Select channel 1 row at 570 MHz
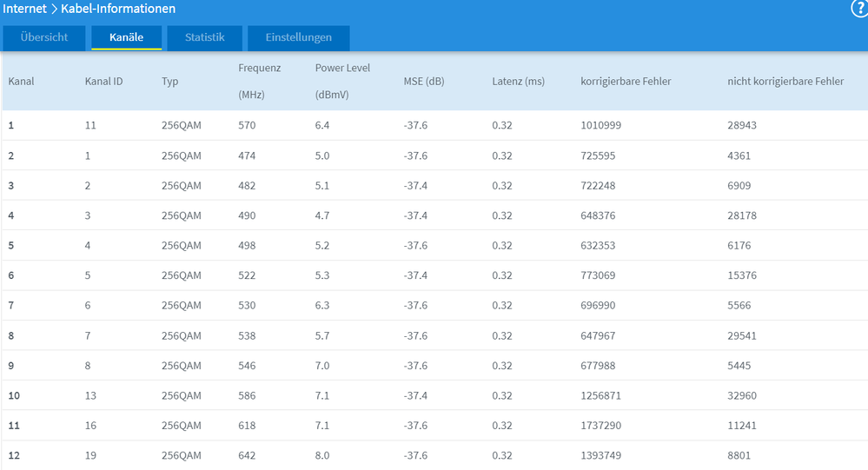The width and height of the screenshot is (868, 470). (434, 125)
